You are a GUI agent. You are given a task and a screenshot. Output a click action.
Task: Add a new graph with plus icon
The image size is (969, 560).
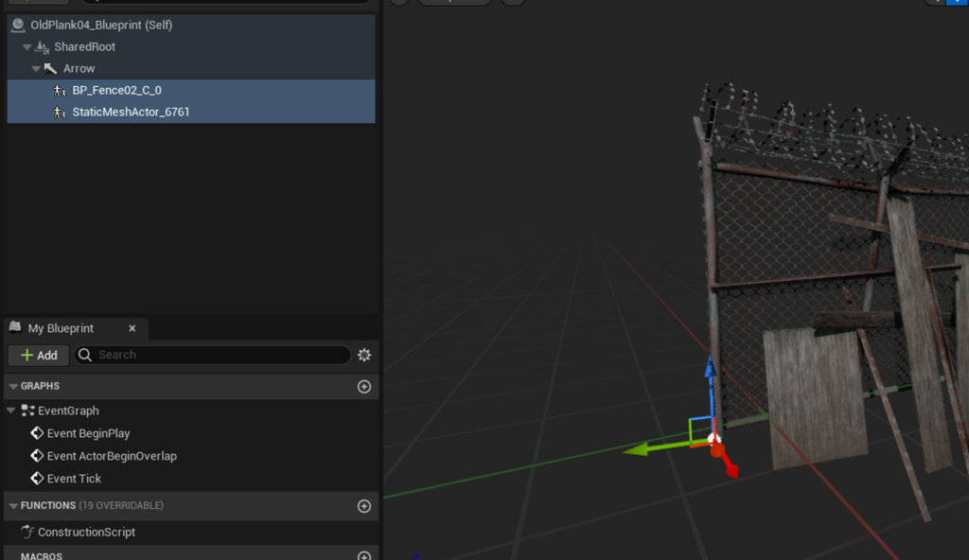(364, 386)
